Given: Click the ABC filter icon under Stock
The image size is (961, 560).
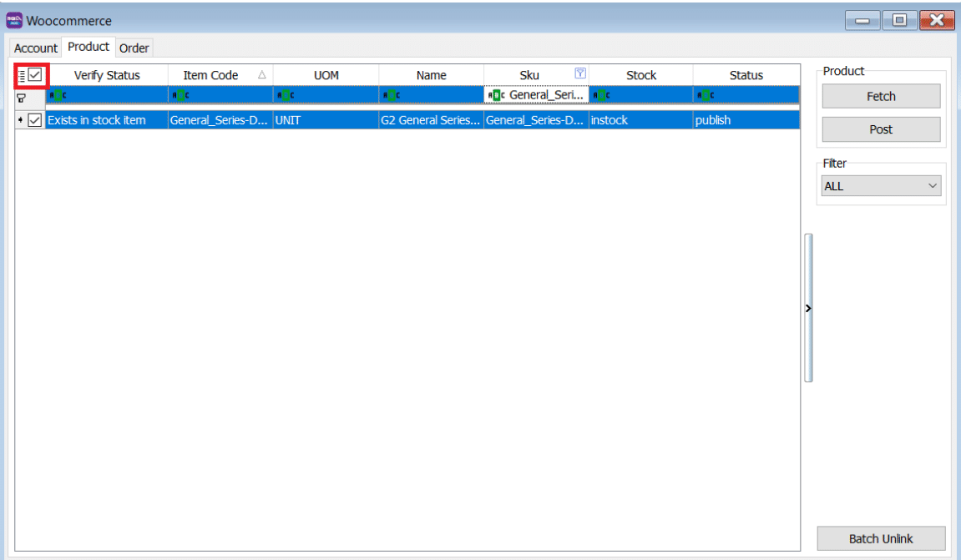Looking at the screenshot, I should coord(600,95).
